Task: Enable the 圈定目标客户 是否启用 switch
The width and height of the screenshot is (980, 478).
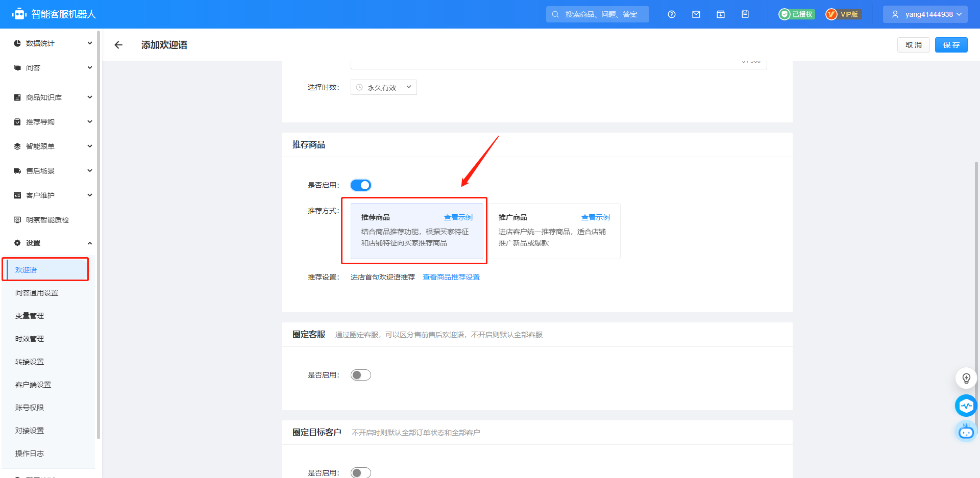Action: click(361, 473)
